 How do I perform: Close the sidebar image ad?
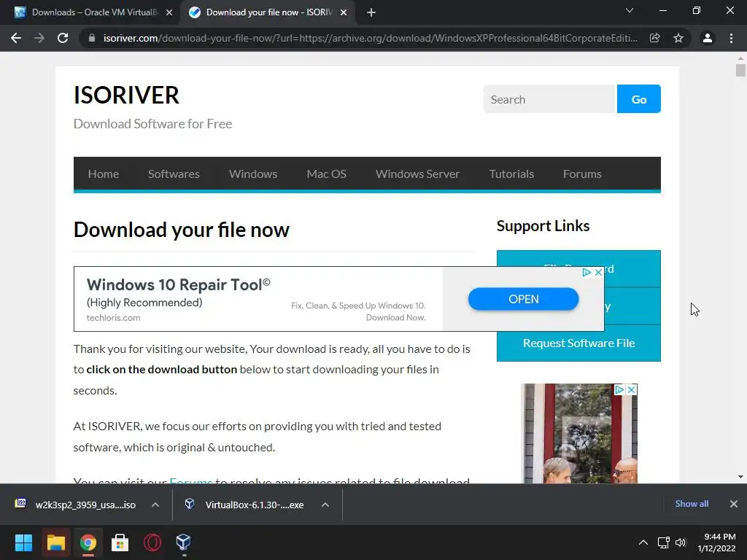(631, 389)
